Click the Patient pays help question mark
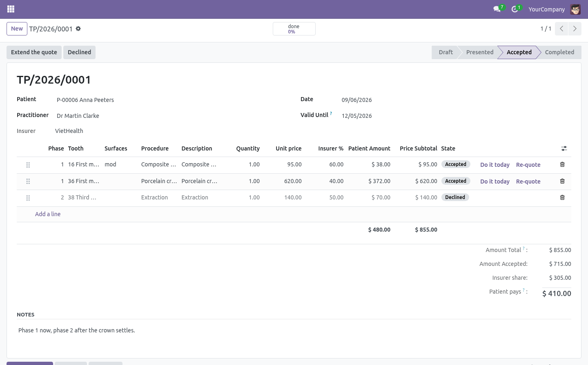This screenshot has width=588, height=365. click(x=523, y=290)
